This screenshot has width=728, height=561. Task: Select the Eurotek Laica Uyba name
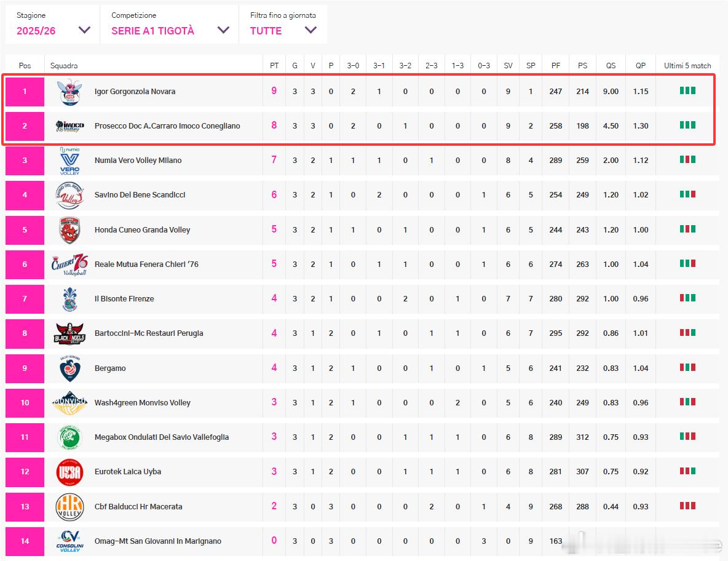[x=128, y=471]
